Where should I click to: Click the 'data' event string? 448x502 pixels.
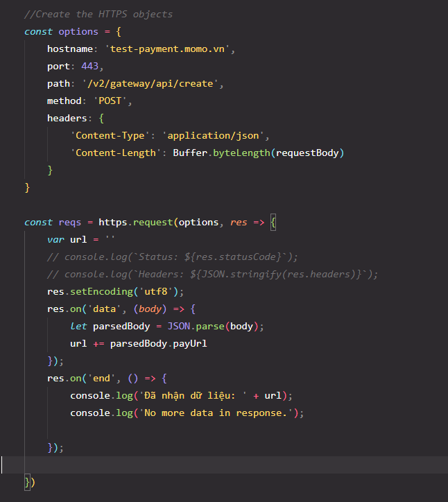(104, 309)
